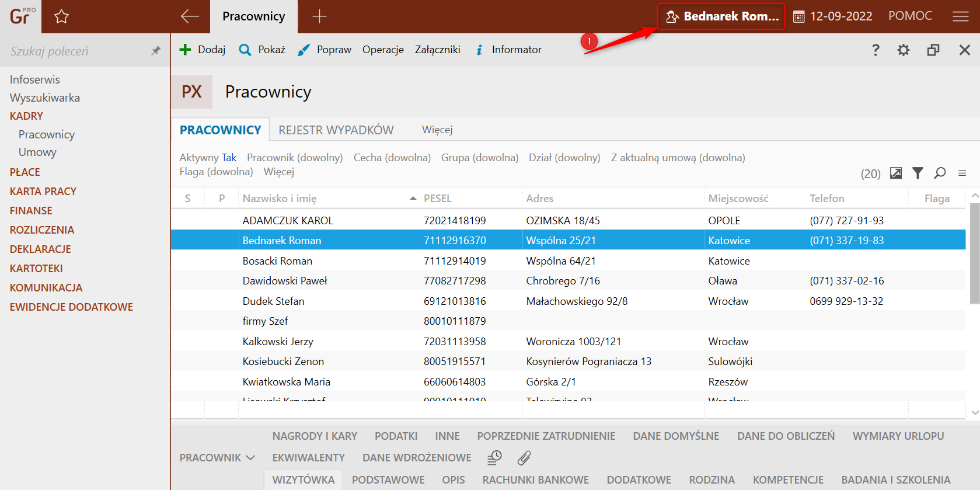The height and width of the screenshot is (490, 980).
Task: Add a new employee with Dodaj
Action: (x=202, y=50)
